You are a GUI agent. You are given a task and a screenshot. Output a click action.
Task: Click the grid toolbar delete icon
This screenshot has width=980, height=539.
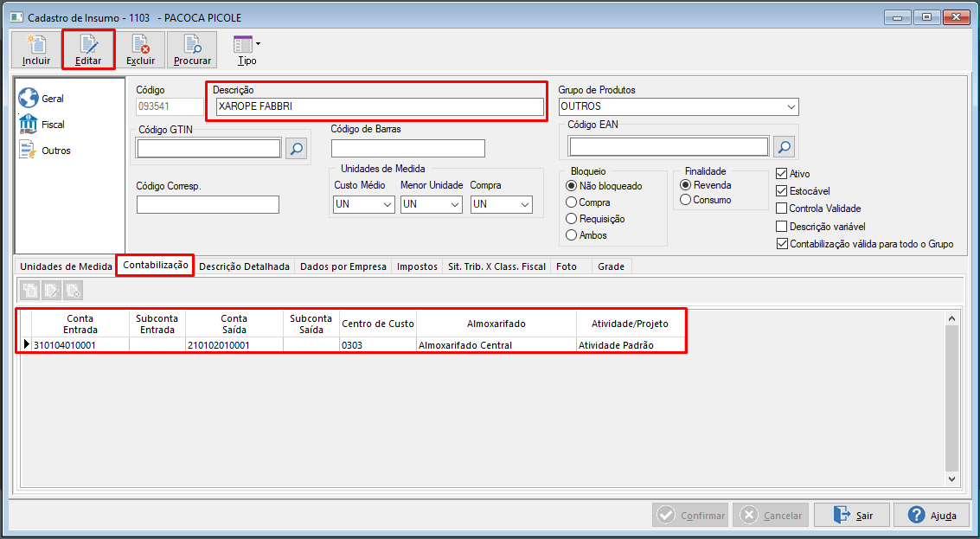74,290
